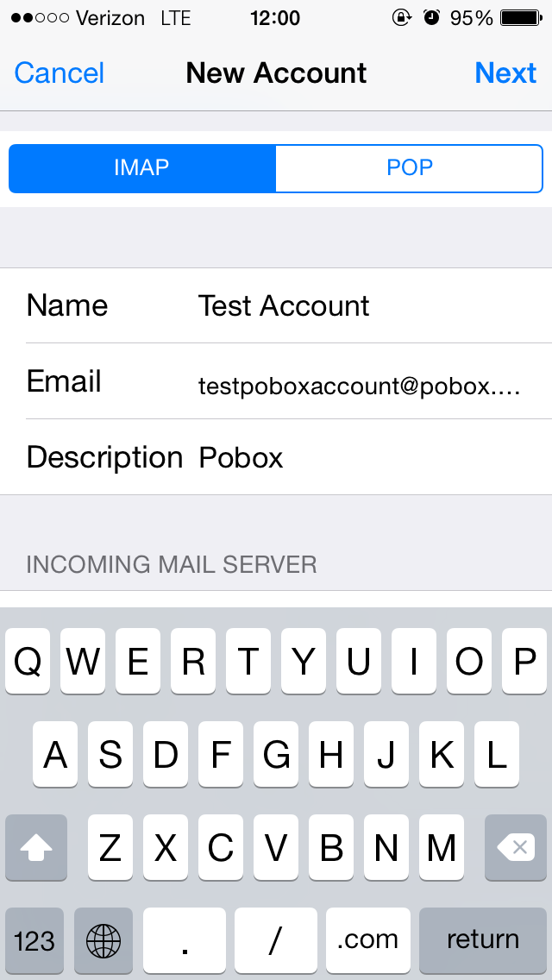The image size is (552, 980).
Task: Tap the backspace delete key
Action: coord(516,847)
